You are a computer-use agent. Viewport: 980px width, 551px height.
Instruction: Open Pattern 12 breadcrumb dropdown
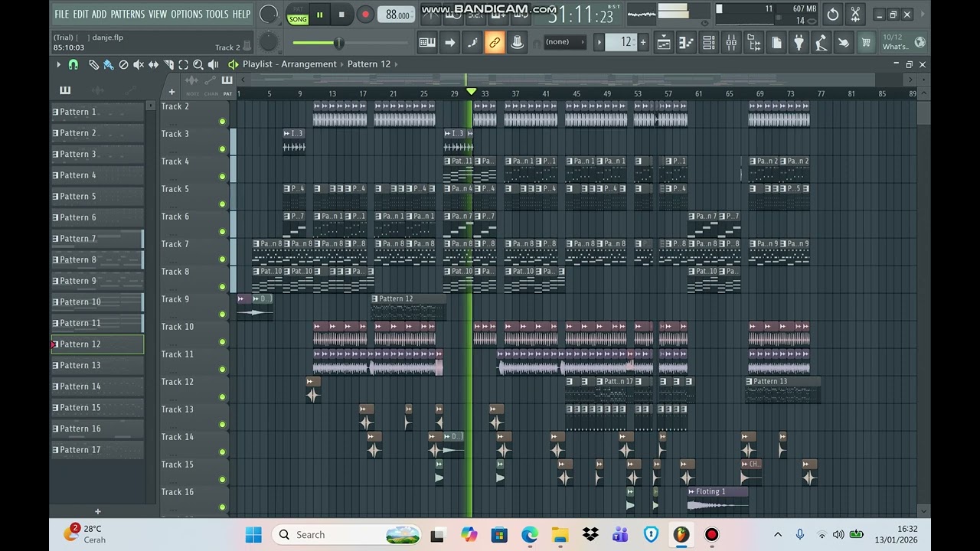pos(369,64)
